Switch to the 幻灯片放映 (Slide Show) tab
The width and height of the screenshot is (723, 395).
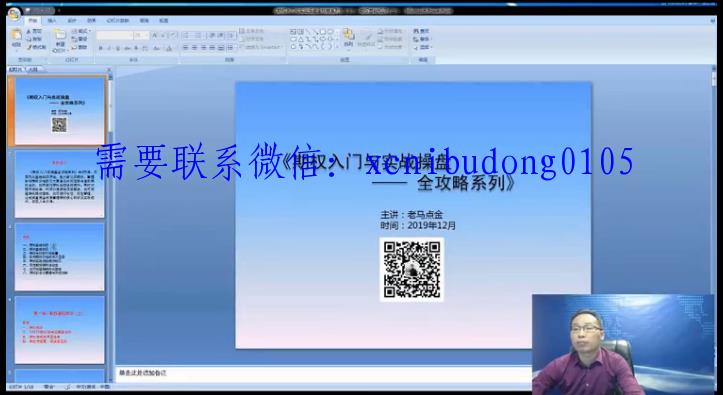[118, 21]
